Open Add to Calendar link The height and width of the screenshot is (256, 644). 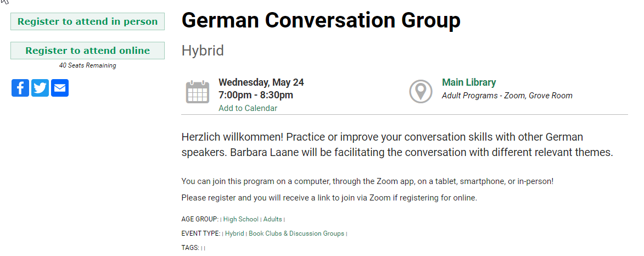point(248,108)
